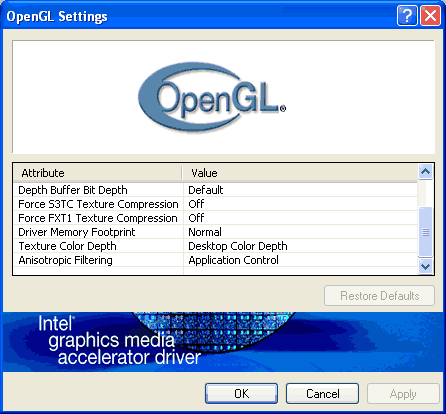Click the scroll up arrow in list
The width and height of the screenshot is (446, 414).
pos(426,172)
